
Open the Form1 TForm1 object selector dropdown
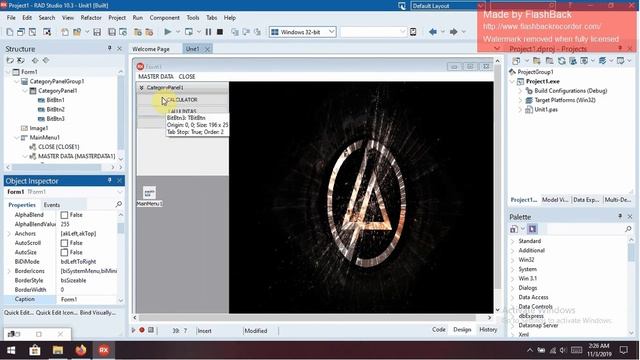[x=120, y=192]
